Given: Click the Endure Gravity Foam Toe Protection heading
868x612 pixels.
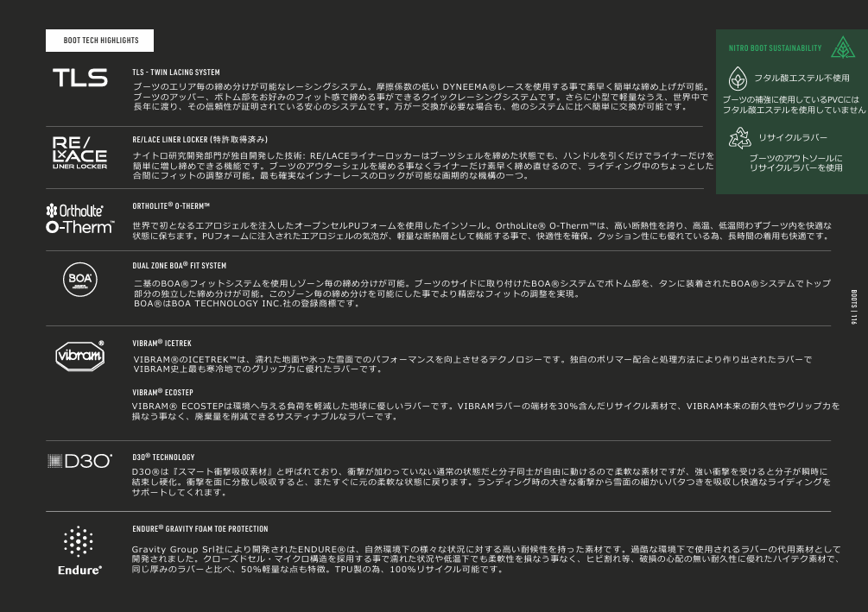Looking at the screenshot, I should pos(200,528).
